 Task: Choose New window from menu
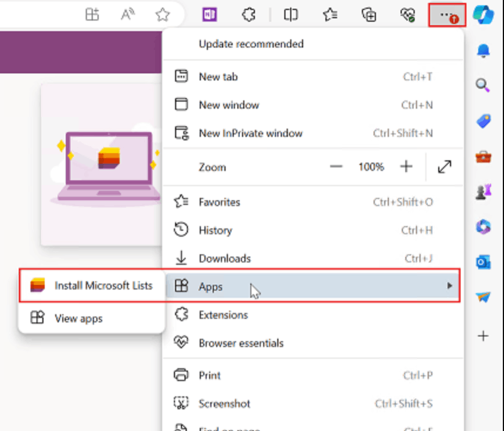coord(313,105)
